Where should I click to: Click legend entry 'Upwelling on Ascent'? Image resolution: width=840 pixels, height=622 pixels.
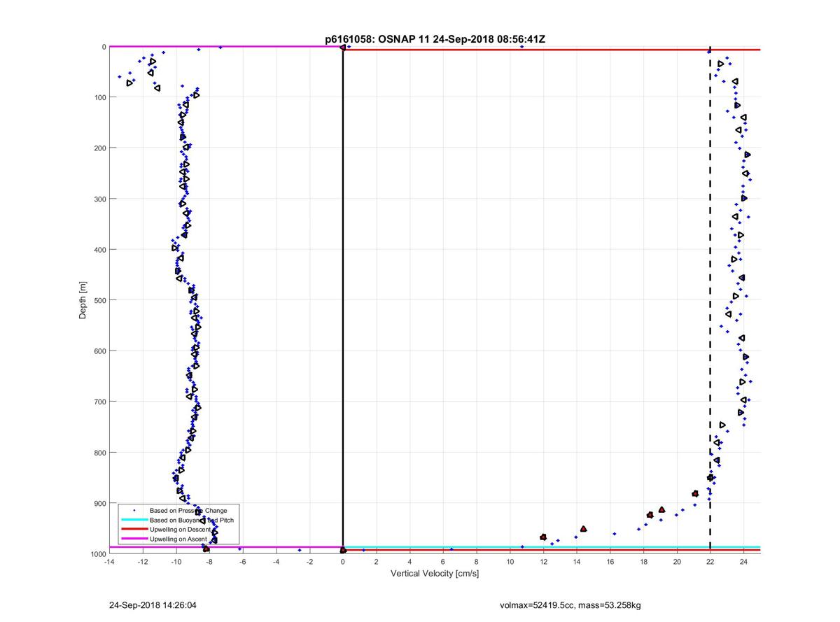pyautogui.click(x=178, y=539)
